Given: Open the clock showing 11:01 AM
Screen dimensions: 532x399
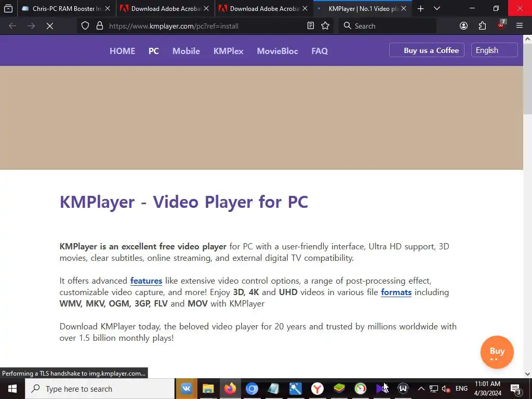Looking at the screenshot, I should click(487, 389).
